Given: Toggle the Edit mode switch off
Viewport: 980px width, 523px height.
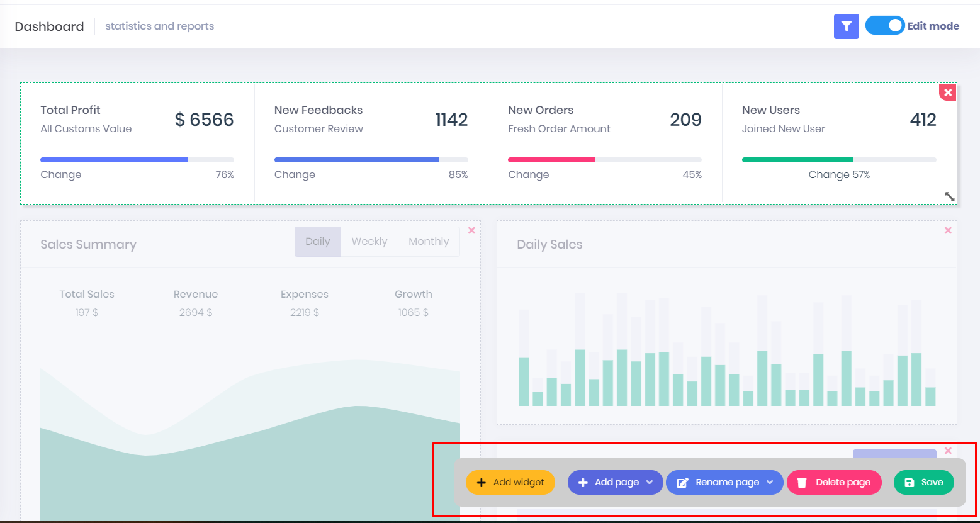Looking at the screenshot, I should pyautogui.click(x=884, y=26).
